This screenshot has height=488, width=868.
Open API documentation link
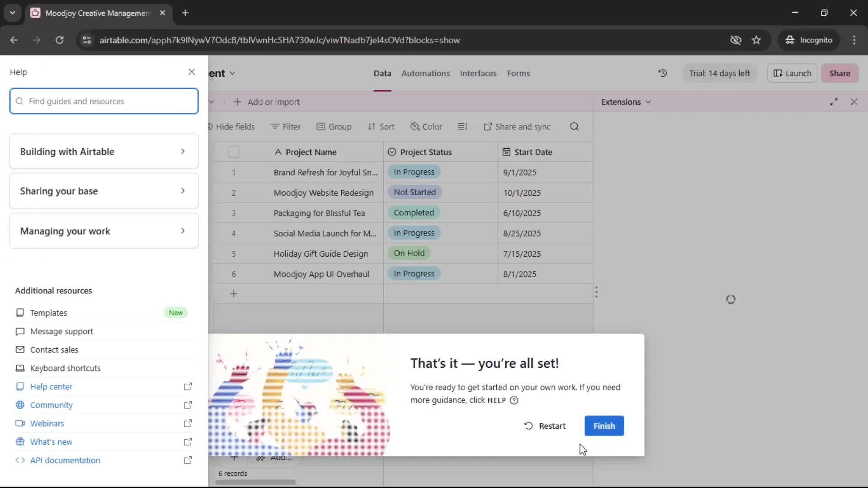[65, 460]
